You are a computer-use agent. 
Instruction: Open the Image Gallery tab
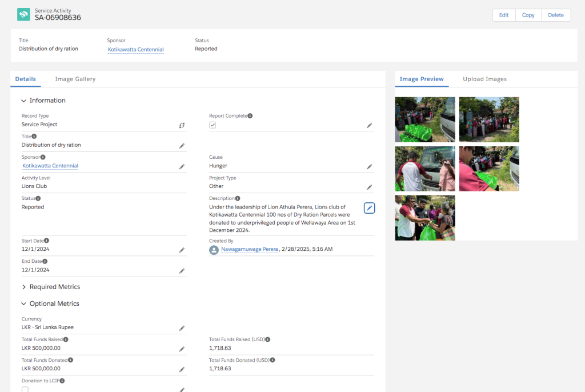click(x=75, y=79)
